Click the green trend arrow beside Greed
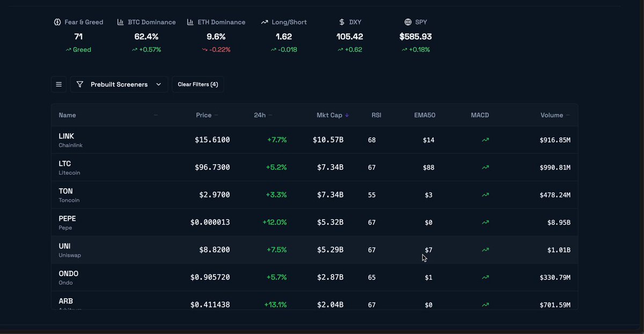The width and height of the screenshot is (644, 334). (69, 49)
